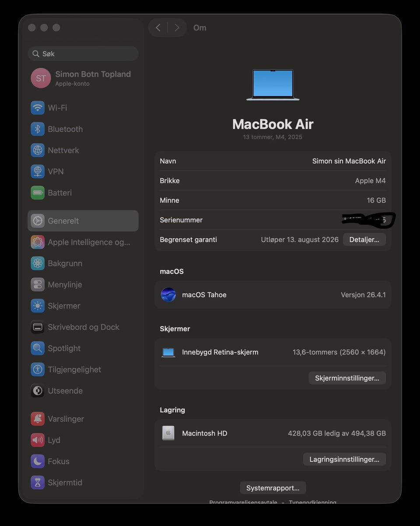Click '13,6-tommers (2560 × 1664)' text
This screenshot has height=526, width=420.
(x=339, y=352)
